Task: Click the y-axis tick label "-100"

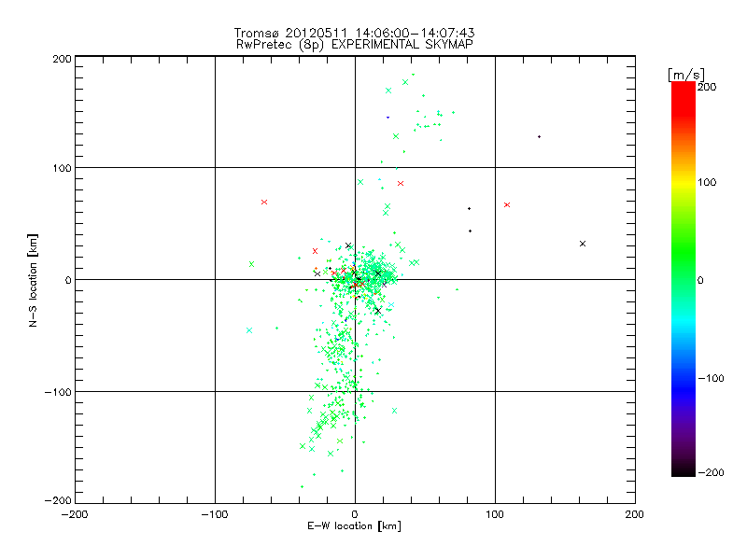Action: point(58,392)
